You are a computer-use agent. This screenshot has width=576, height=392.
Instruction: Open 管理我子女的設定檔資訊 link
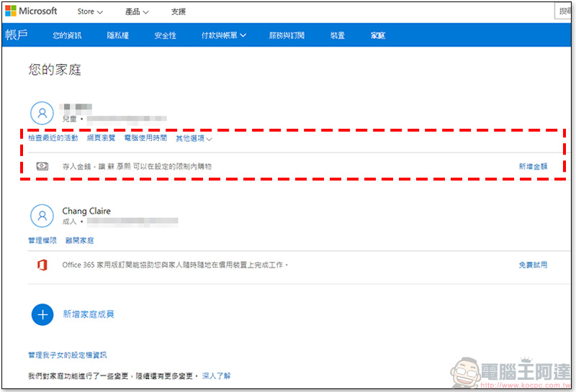67,355
